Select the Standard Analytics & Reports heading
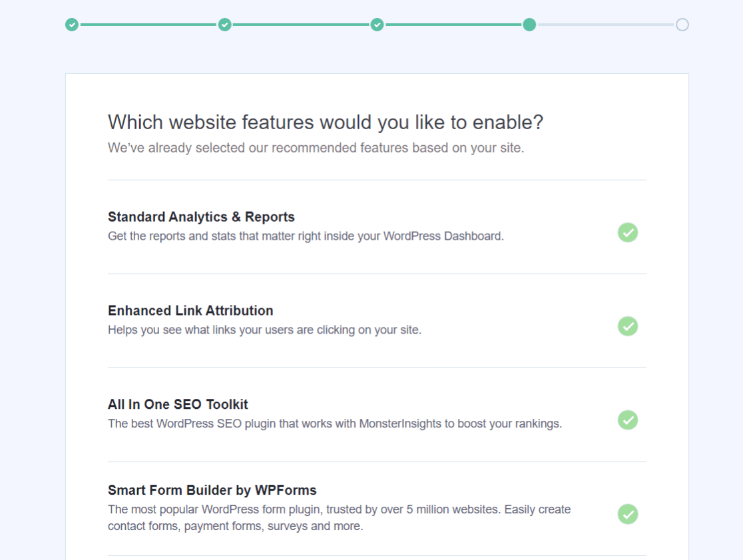The width and height of the screenshot is (743, 560). point(201,217)
